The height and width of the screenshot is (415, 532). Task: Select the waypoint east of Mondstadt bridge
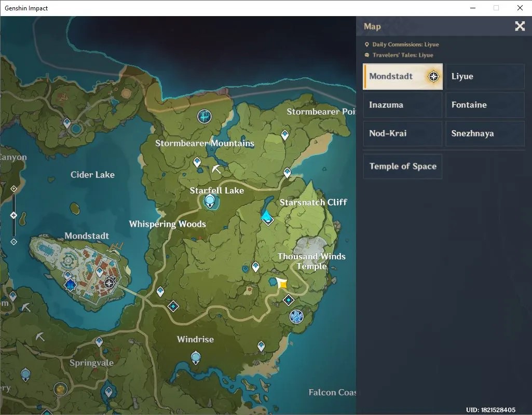tap(160, 292)
